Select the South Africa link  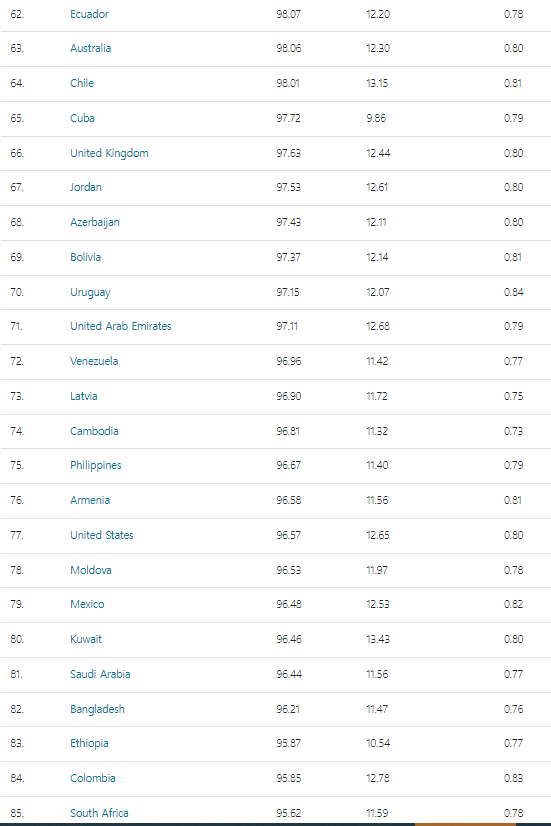coord(99,813)
